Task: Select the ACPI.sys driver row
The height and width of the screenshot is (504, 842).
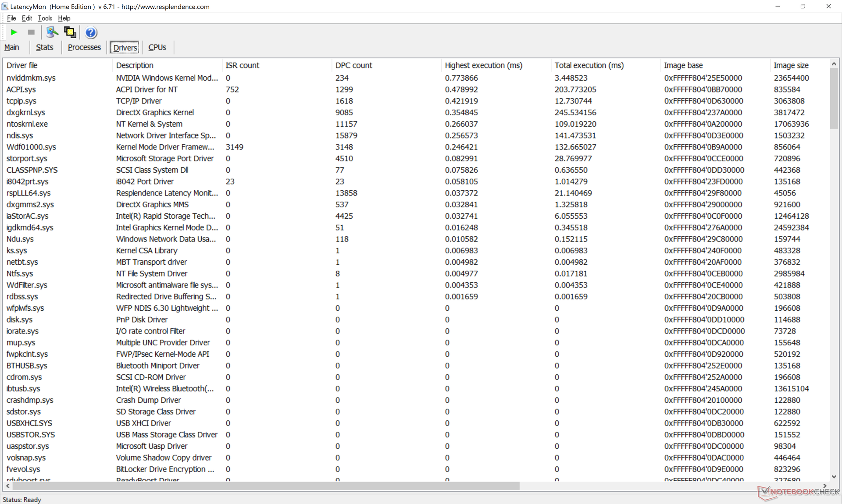Action: pyautogui.click(x=21, y=89)
